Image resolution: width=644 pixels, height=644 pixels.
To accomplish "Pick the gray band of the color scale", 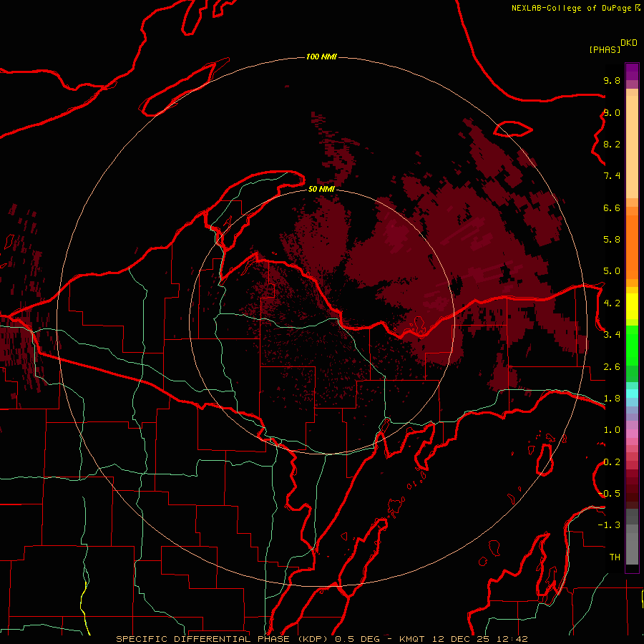I will tap(632, 538).
